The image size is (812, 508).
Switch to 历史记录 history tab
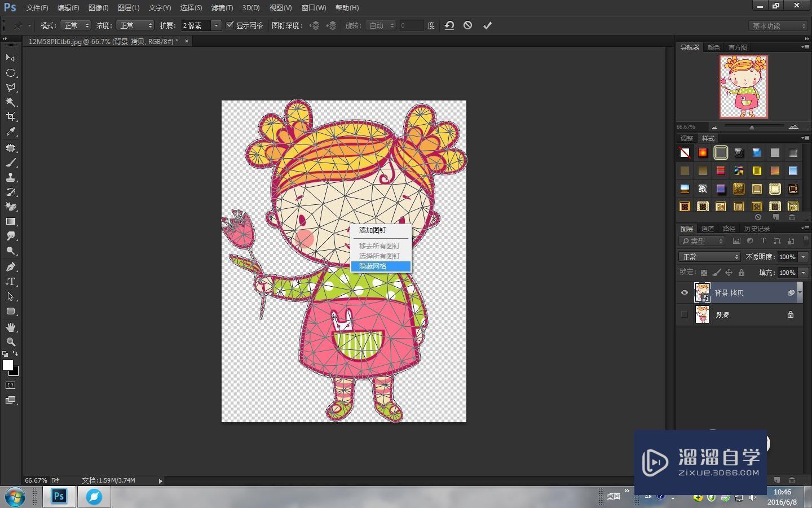pos(757,229)
